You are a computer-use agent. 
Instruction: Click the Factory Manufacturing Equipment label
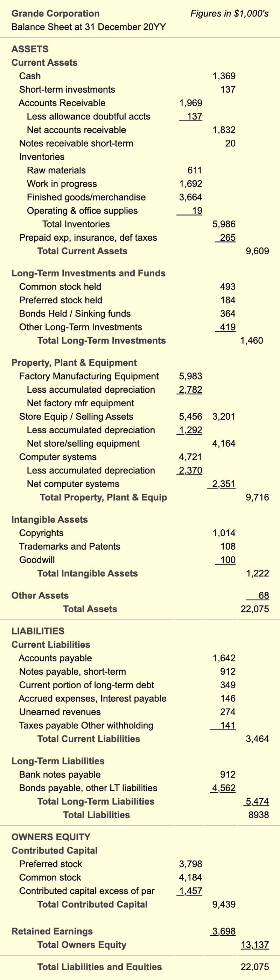point(89,376)
